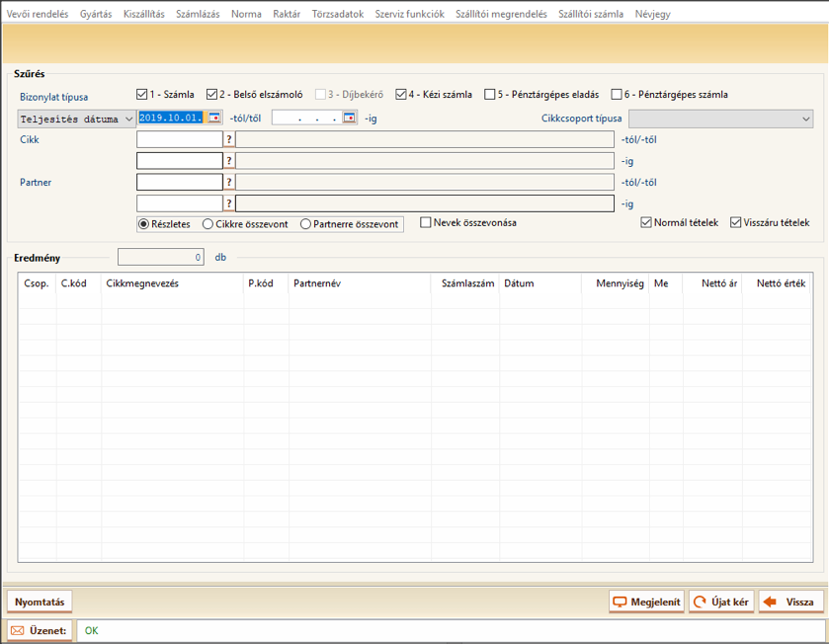Click the Nyomtatás button
Image resolution: width=829 pixels, height=644 pixels.
tap(40, 602)
